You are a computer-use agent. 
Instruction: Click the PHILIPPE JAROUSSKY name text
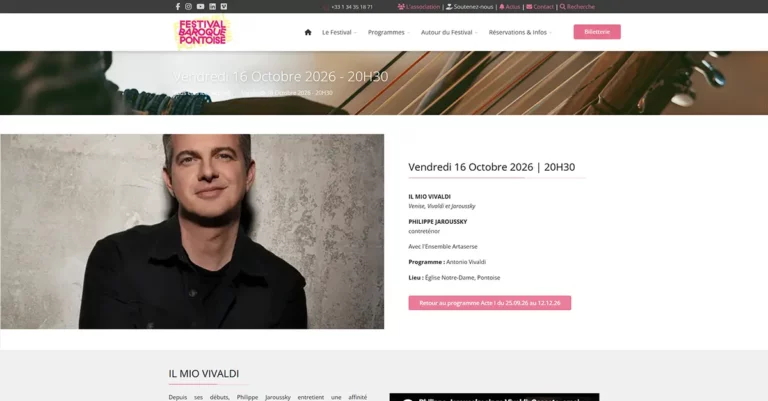pos(438,222)
